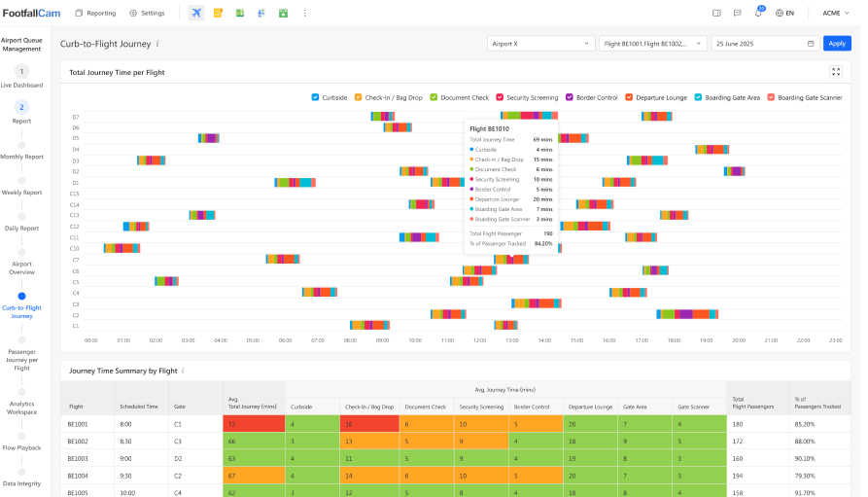Image resolution: width=868 pixels, height=497 pixels.
Task: Expand the flight selection dropdown
Action: point(653,44)
